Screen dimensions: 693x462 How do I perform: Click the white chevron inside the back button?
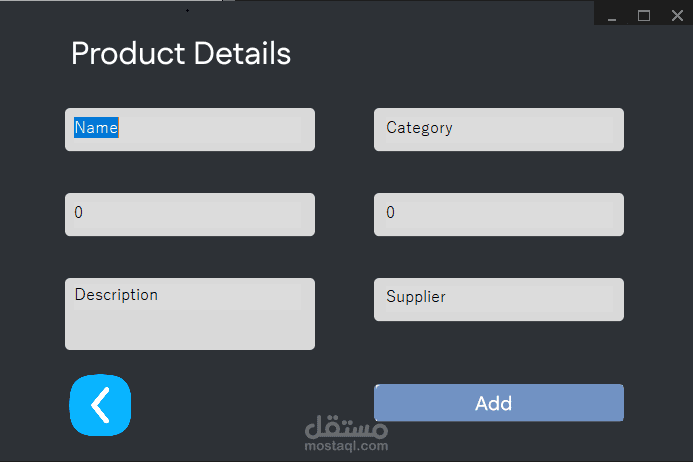[99, 405]
